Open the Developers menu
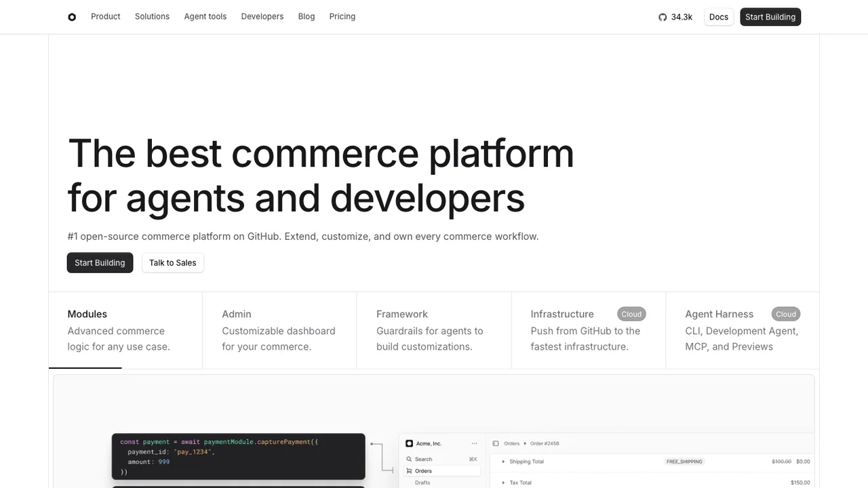This screenshot has height=488, width=868. [262, 16]
